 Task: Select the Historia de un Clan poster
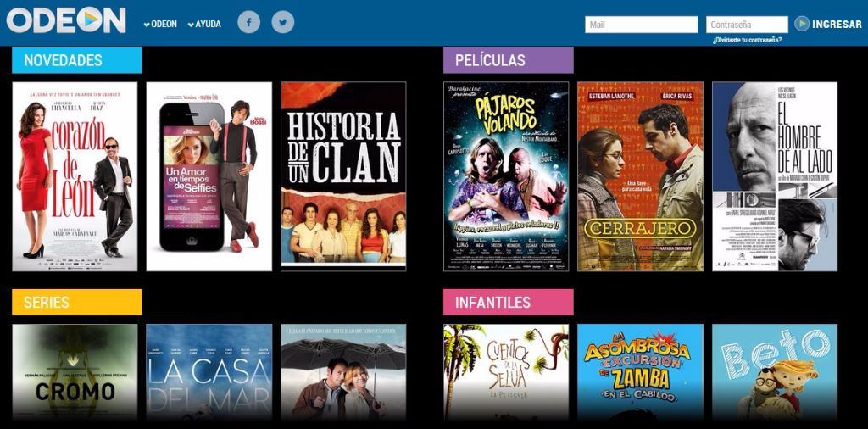click(343, 176)
